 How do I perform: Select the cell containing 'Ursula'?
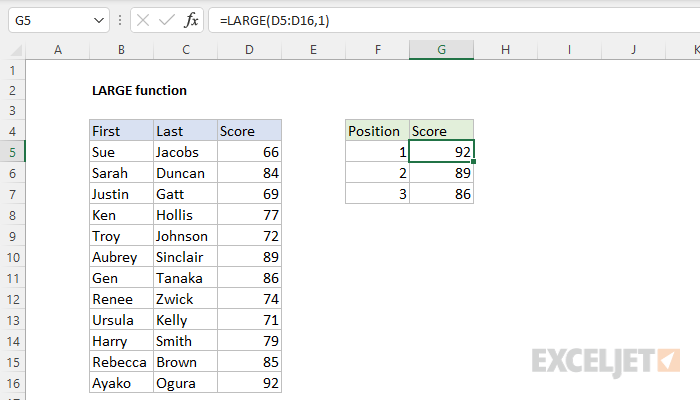(x=121, y=320)
